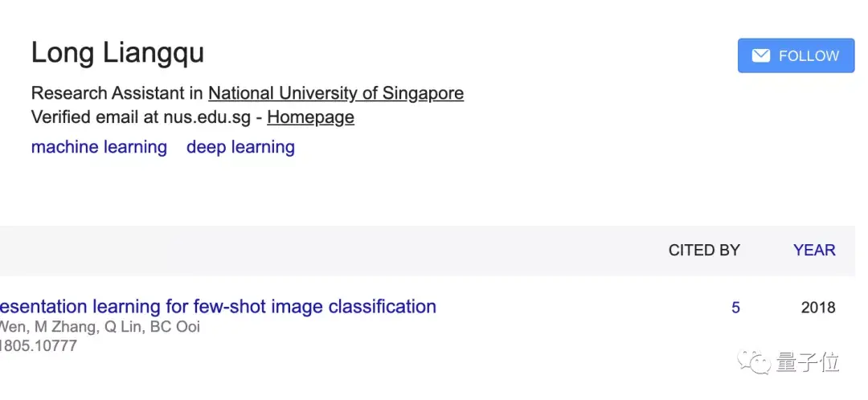Click the 2018 publication year
Image resolution: width=868 pixels, height=400 pixels.
pos(818,308)
